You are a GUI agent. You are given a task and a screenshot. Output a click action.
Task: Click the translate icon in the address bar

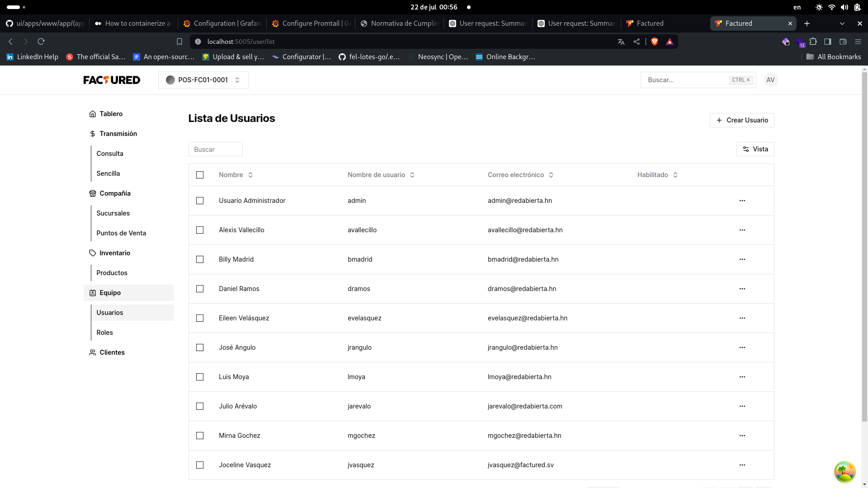[621, 41]
